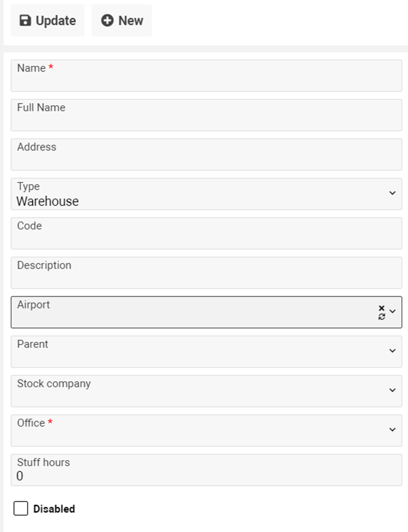Click the refresh icon in Airport field
Viewport: 408px width, 532px height.
click(381, 316)
